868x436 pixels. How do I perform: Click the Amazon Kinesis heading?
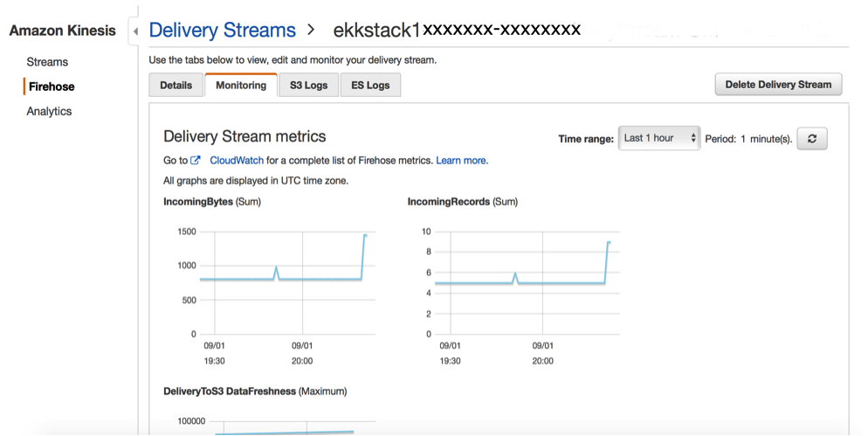click(x=63, y=31)
